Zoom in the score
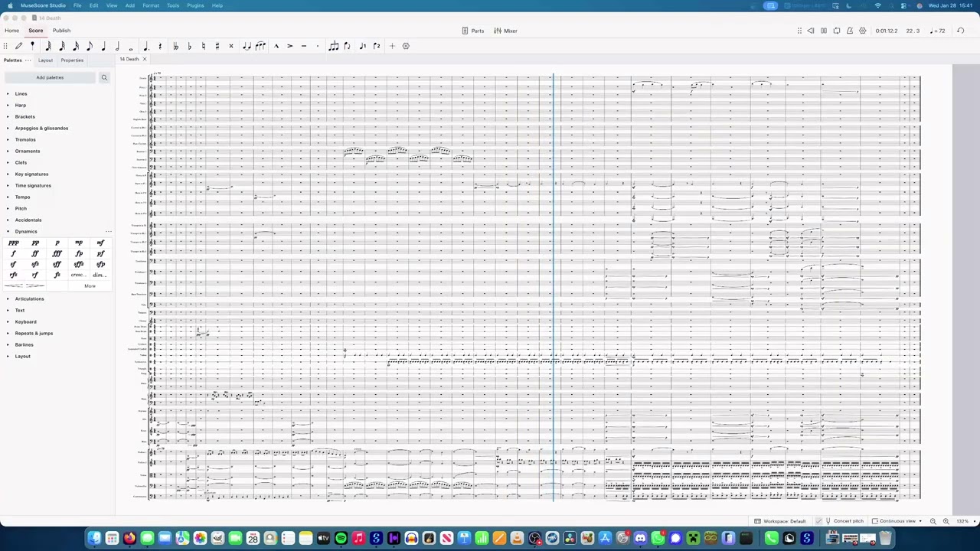The height and width of the screenshot is (551, 980). 946,521
